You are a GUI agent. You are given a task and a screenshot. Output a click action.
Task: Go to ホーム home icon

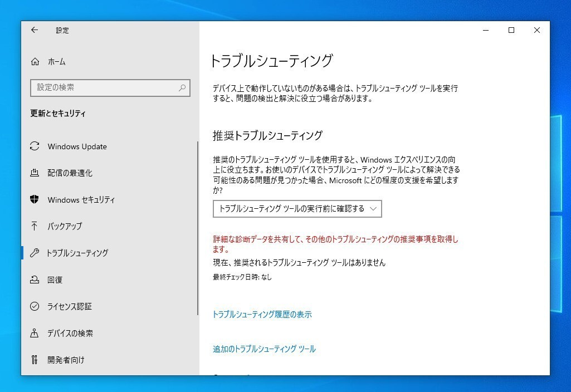pyautogui.click(x=35, y=61)
